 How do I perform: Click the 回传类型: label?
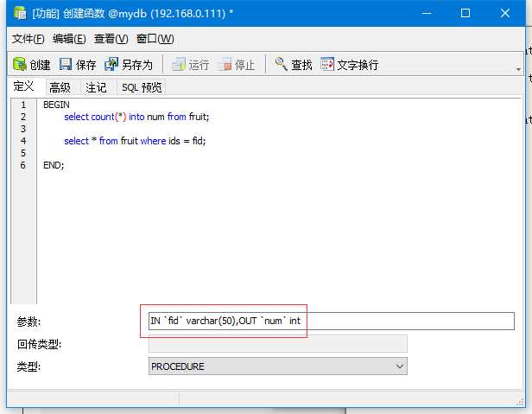coord(39,344)
